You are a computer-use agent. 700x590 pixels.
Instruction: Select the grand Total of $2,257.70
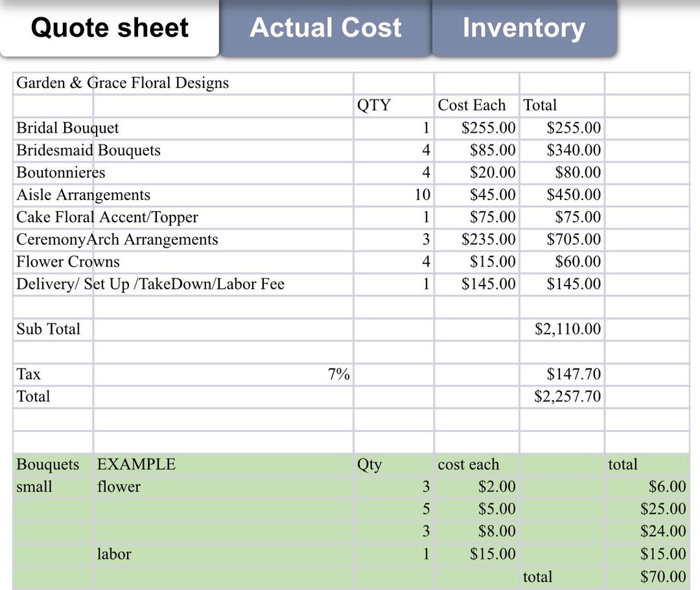pyautogui.click(x=574, y=396)
